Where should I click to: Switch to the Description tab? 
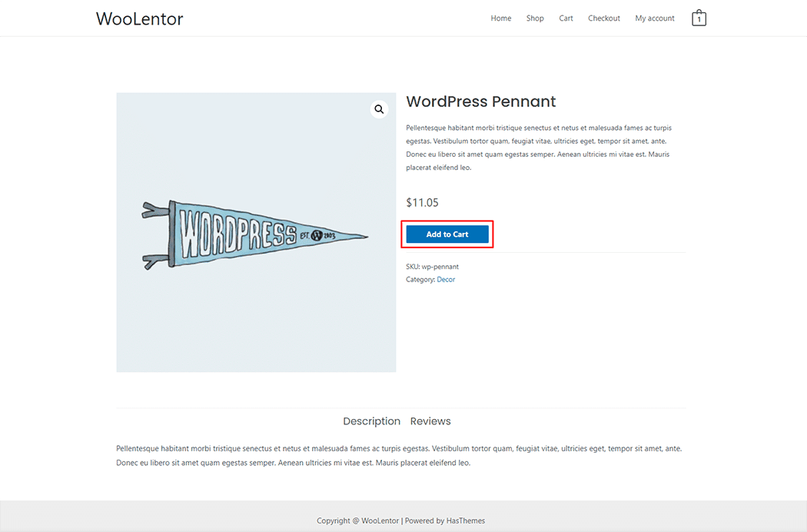tap(372, 421)
